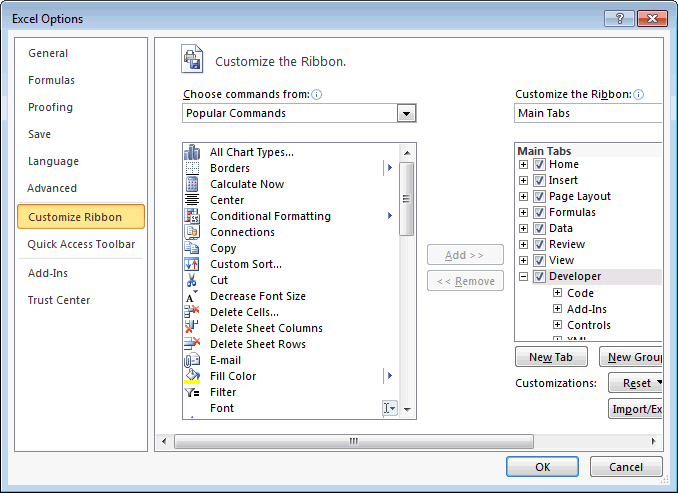Open the Reset customizations button
678x493 pixels.
click(635, 383)
